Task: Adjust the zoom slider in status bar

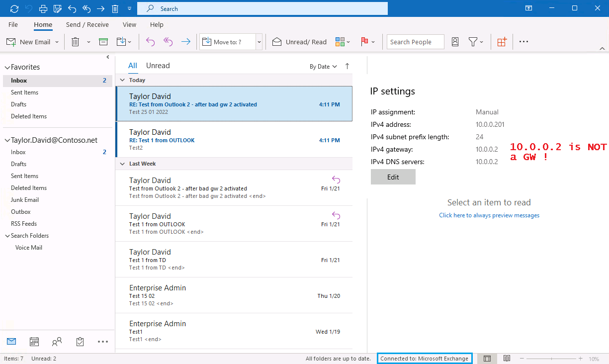Action: point(551,359)
